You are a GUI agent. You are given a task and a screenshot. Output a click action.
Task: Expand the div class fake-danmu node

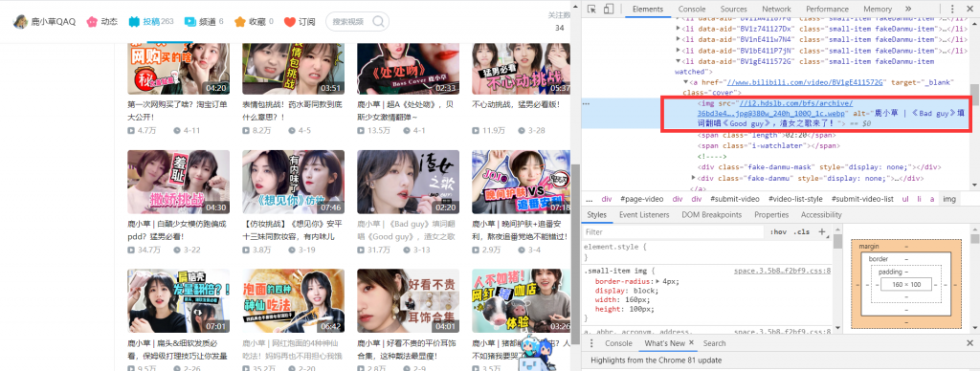pyautogui.click(x=694, y=178)
